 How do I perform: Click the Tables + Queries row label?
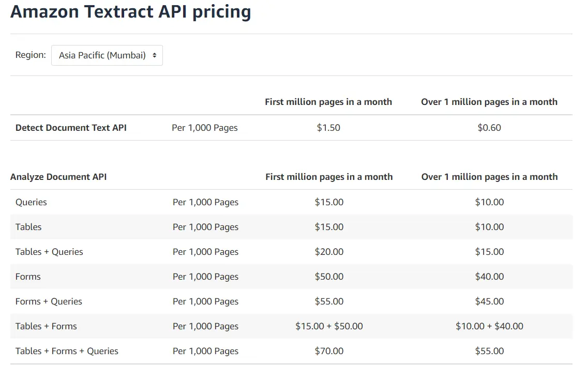click(x=49, y=252)
